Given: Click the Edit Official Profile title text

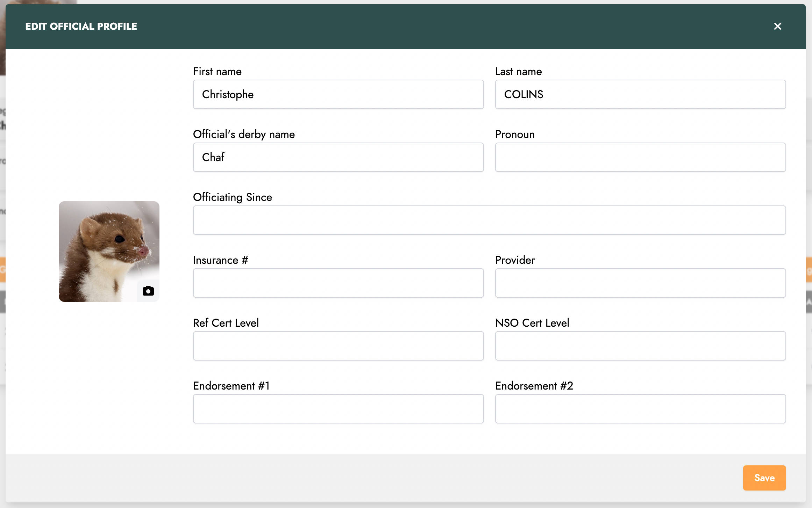Looking at the screenshot, I should click(81, 26).
